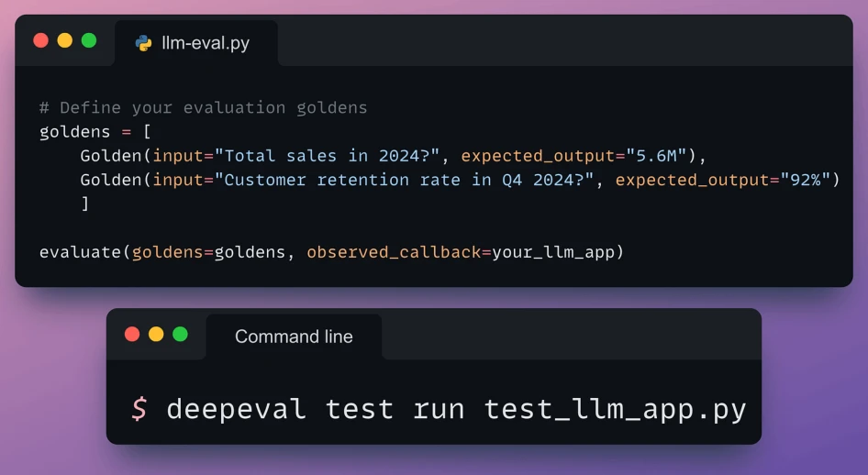Click the comment line Define your evaluation goldens
The image size is (868, 475).
coord(203,107)
